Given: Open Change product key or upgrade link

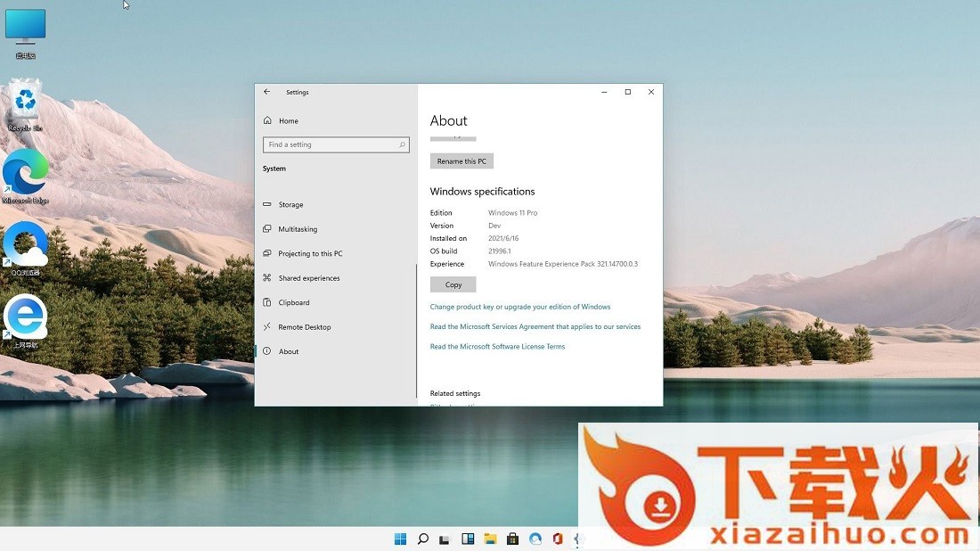Looking at the screenshot, I should pos(520,307).
